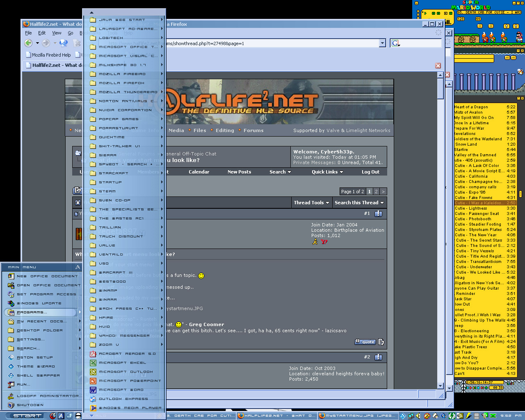The width and height of the screenshot is (525, 420).
Task: Click the pin icon on the Main Menu header
Action: [78, 267]
